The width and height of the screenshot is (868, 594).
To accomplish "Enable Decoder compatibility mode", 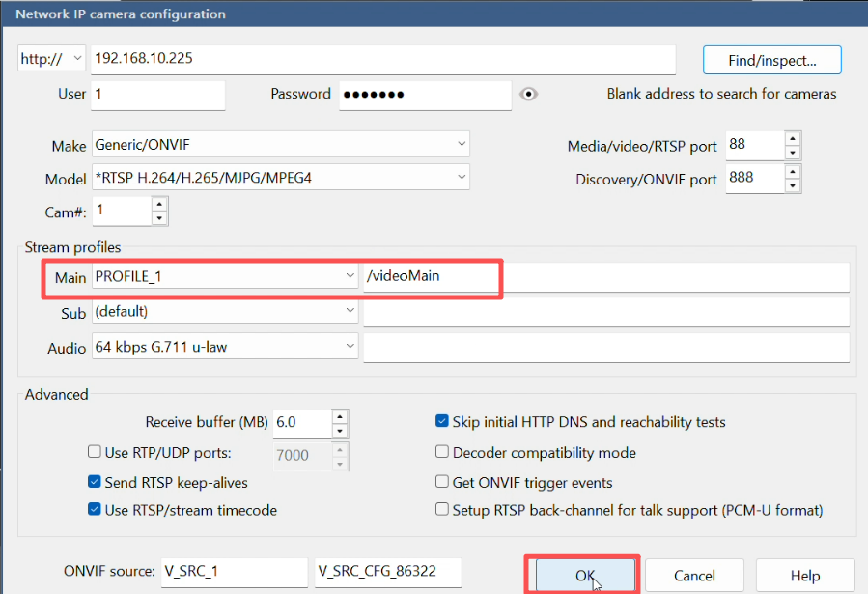I will (x=442, y=452).
